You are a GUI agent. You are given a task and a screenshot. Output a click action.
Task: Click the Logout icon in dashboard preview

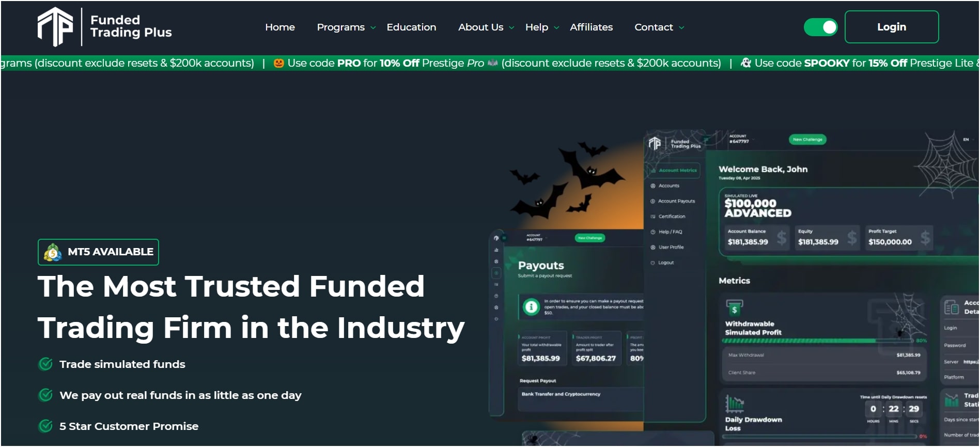tap(653, 263)
